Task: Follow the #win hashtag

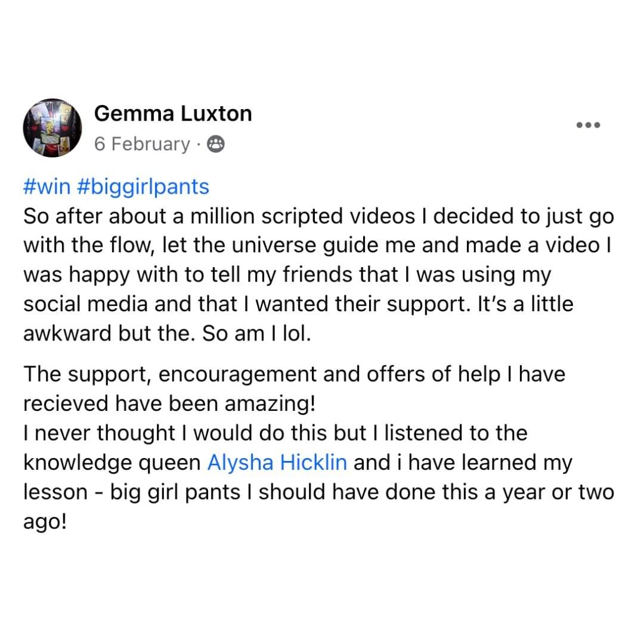Action: coord(47,187)
